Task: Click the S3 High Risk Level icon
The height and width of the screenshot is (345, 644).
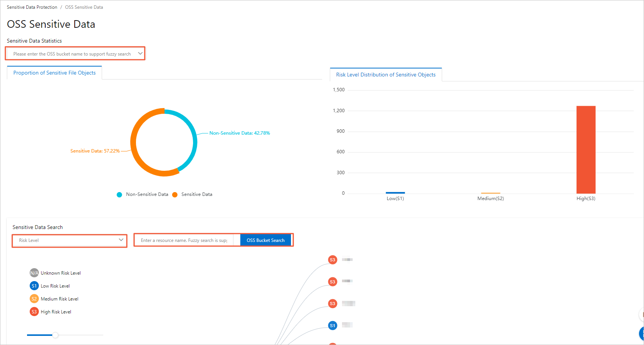Action: tap(34, 312)
